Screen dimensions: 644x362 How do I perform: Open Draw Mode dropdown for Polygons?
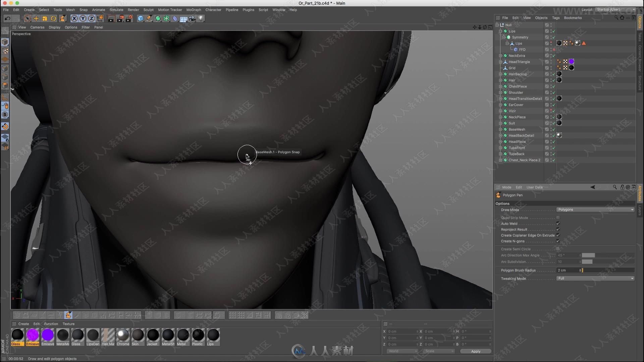pos(595,209)
